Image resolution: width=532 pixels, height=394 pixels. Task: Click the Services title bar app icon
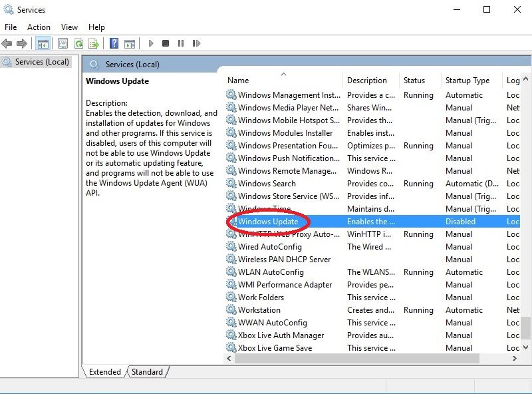click(x=9, y=9)
